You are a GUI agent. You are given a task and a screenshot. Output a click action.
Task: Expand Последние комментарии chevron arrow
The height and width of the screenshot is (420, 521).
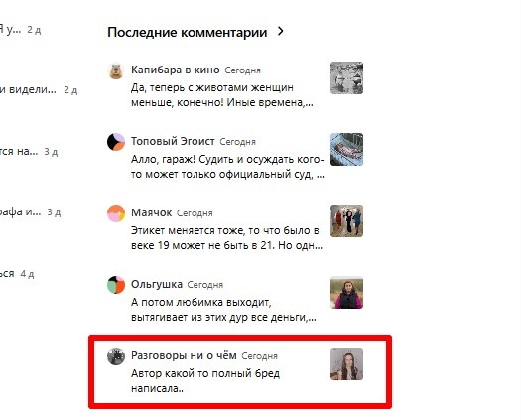click(281, 31)
